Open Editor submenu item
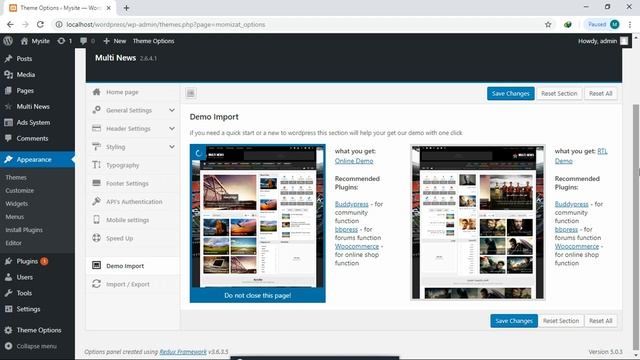 pyautogui.click(x=13, y=242)
